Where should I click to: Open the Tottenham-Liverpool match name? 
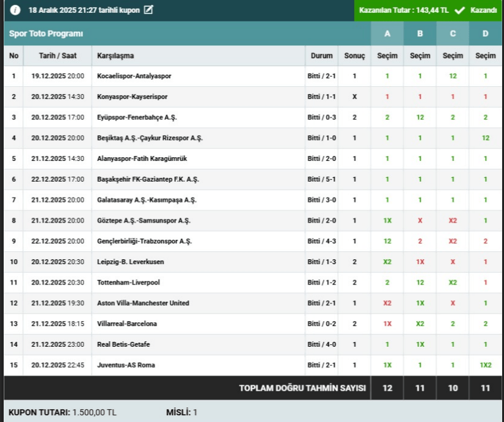(x=126, y=283)
